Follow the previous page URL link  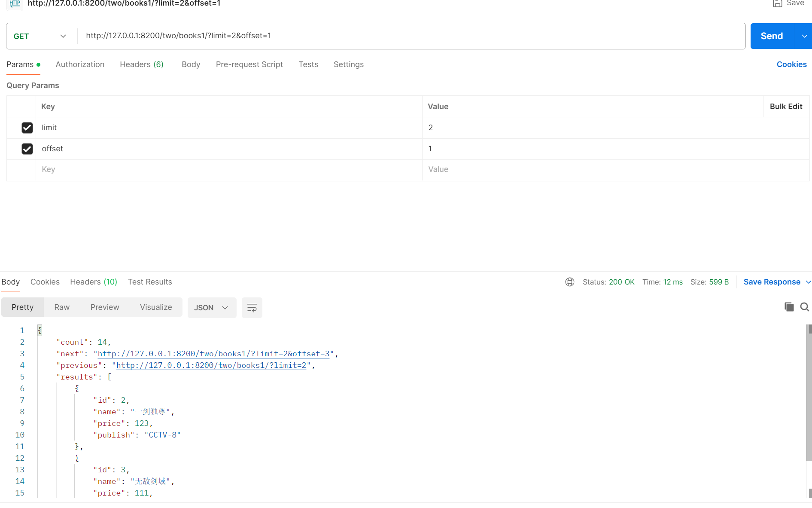[211, 365]
